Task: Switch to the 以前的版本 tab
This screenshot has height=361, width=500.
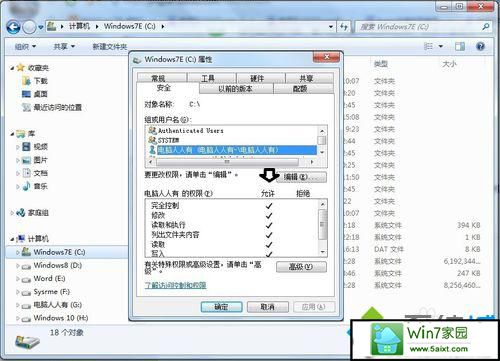Action: point(236,89)
